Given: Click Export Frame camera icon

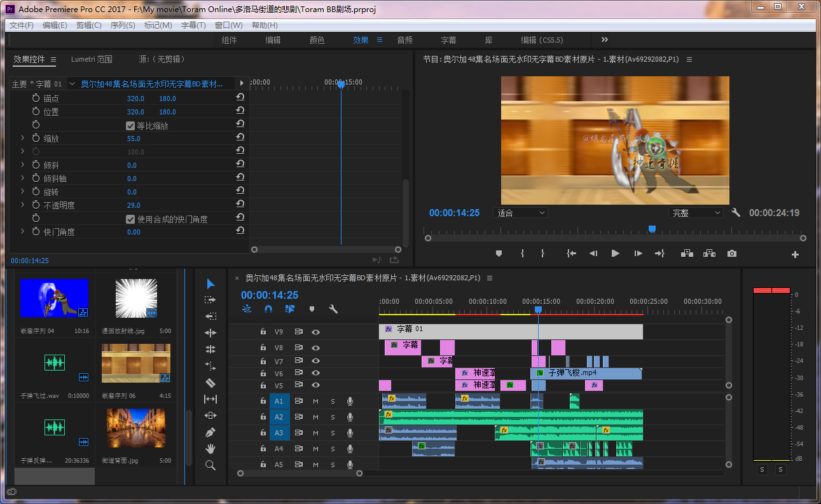Looking at the screenshot, I should coord(732,254).
